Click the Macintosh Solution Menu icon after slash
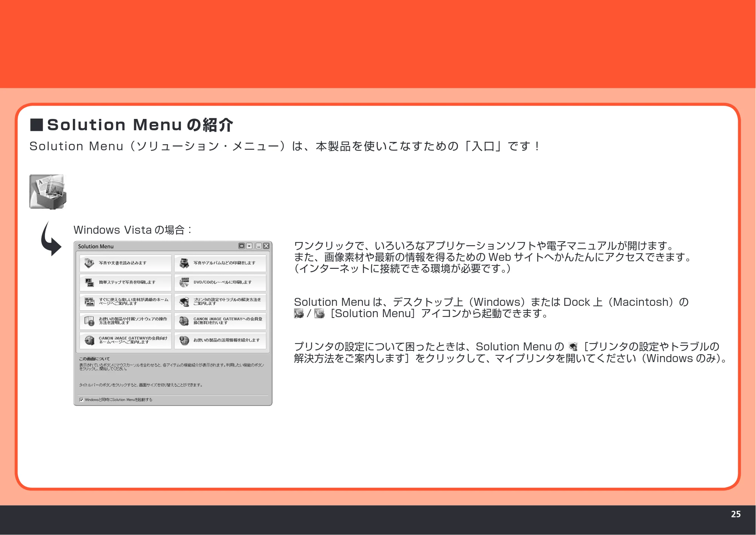The image size is (756, 535). click(x=319, y=313)
